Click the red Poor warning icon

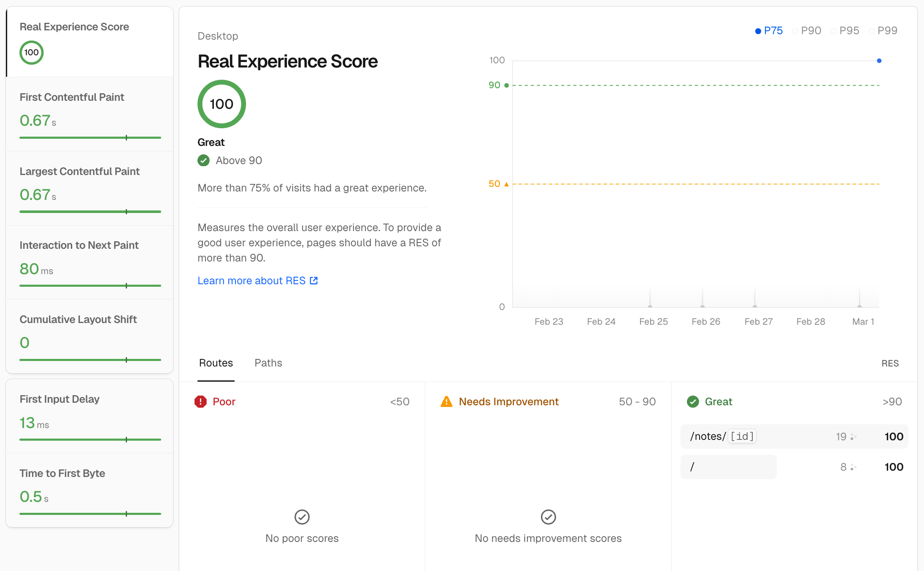[x=200, y=401]
